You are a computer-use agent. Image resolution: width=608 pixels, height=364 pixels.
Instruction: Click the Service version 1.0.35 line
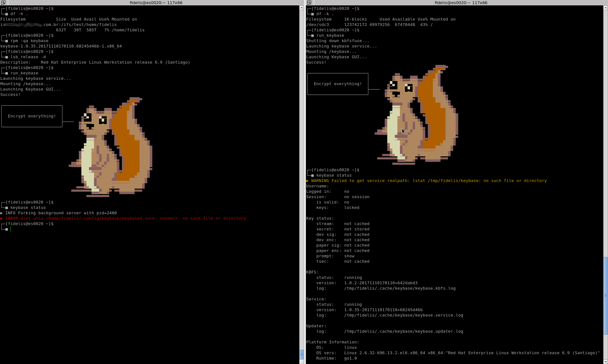(x=370, y=310)
